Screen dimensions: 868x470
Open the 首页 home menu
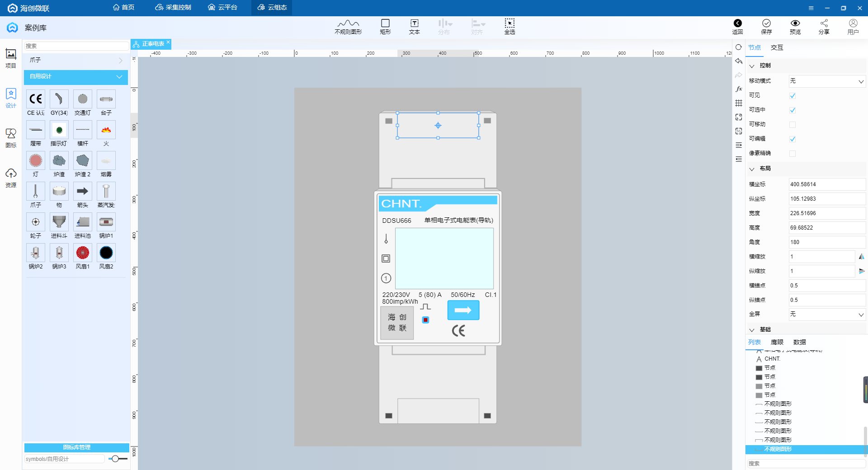pyautogui.click(x=123, y=8)
